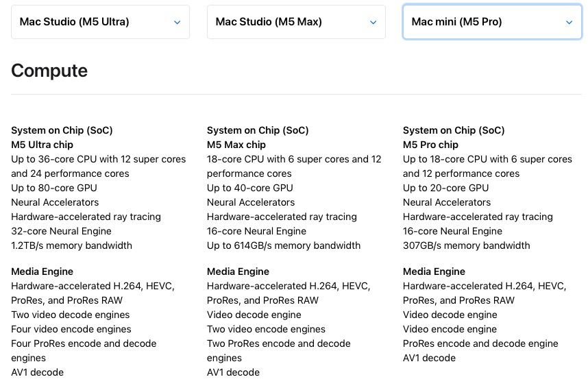This screenshot has width=588, height=388.
Task: Open the Mac Studio (M5 Ultra) model dropdown
Action: coord(100,22)
